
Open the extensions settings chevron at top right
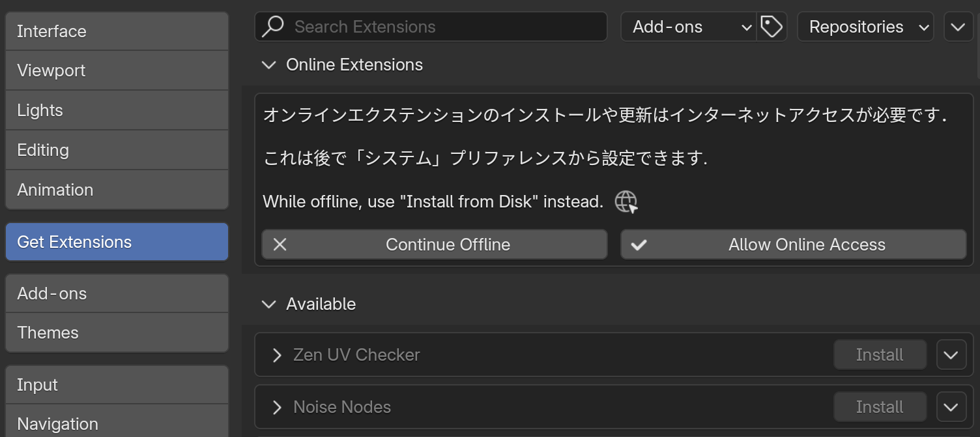coord(958,26)
